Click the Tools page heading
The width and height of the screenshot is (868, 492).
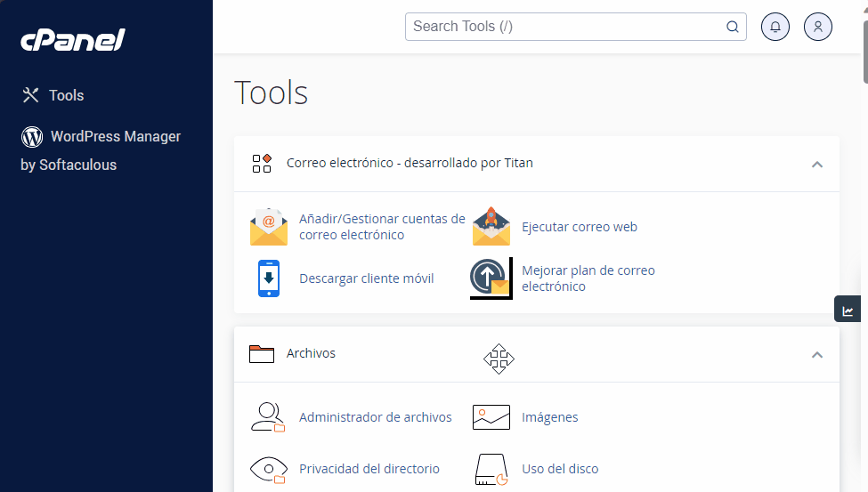click(x=272, y=93)
